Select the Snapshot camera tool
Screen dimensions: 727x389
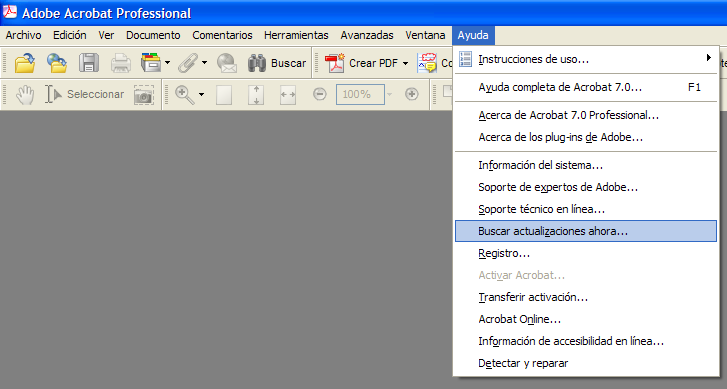[144, 94]
